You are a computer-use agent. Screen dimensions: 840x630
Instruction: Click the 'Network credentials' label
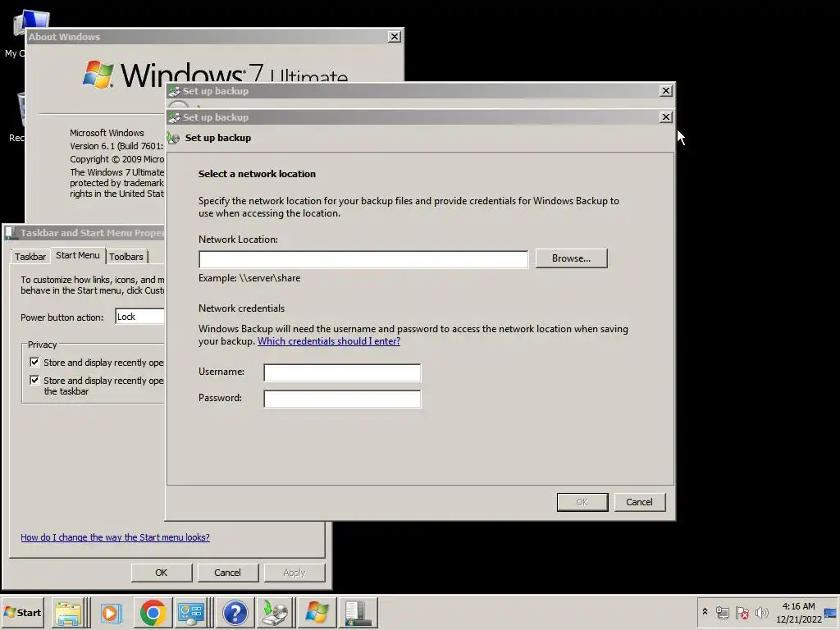(242, 308)
